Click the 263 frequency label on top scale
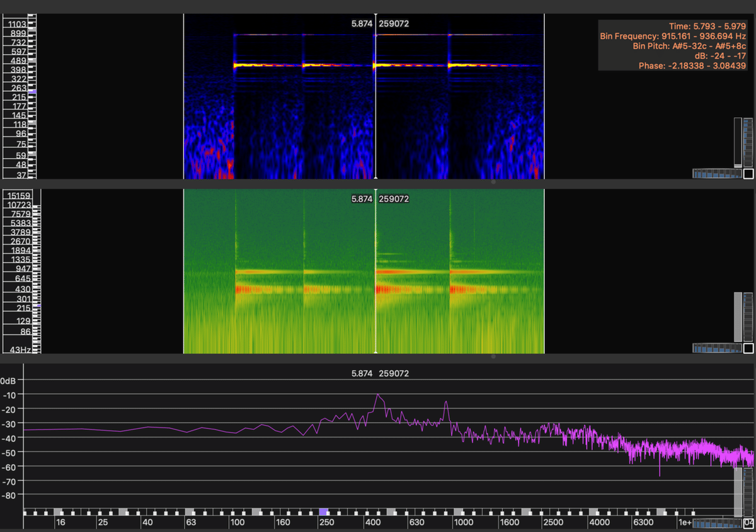Screen dimensions: 756x532 pos(19,88)
